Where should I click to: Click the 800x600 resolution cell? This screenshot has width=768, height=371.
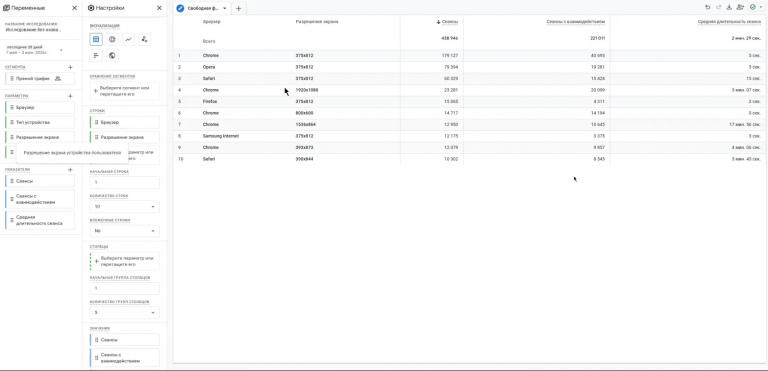coord(305,113)
